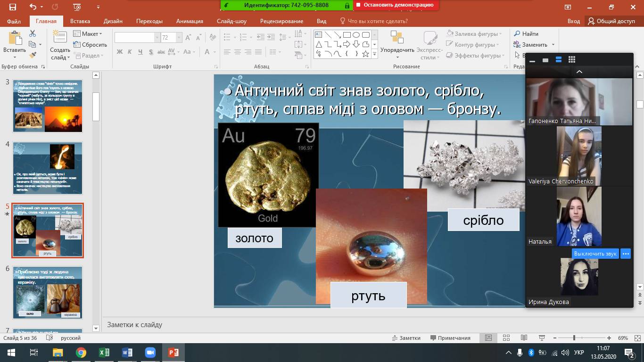Toggle Заметки notes pane
The height and width of the screenshot is (362, 644).
point(406,338)
